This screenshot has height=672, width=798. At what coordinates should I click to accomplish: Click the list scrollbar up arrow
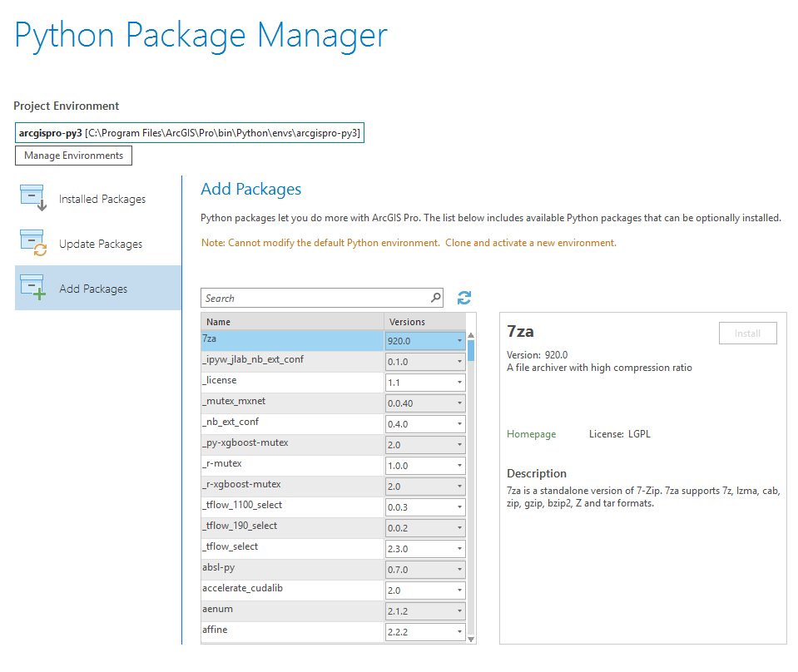471,335
